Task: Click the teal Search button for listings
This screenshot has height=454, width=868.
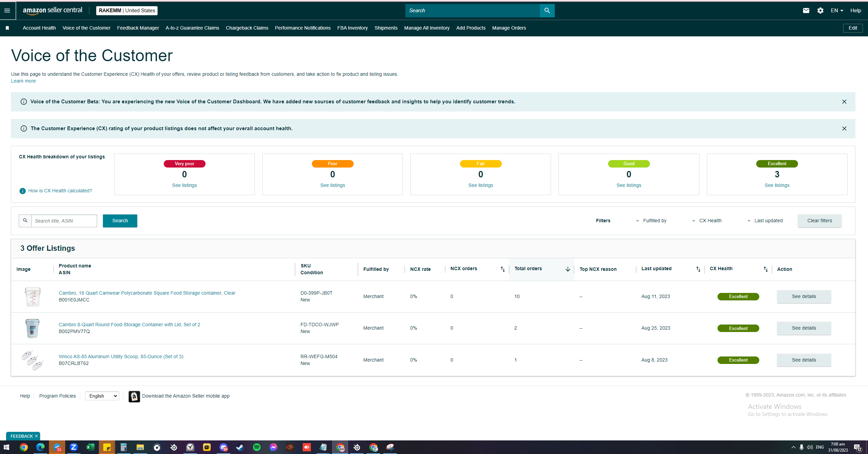Action: [x=120, y=221]
